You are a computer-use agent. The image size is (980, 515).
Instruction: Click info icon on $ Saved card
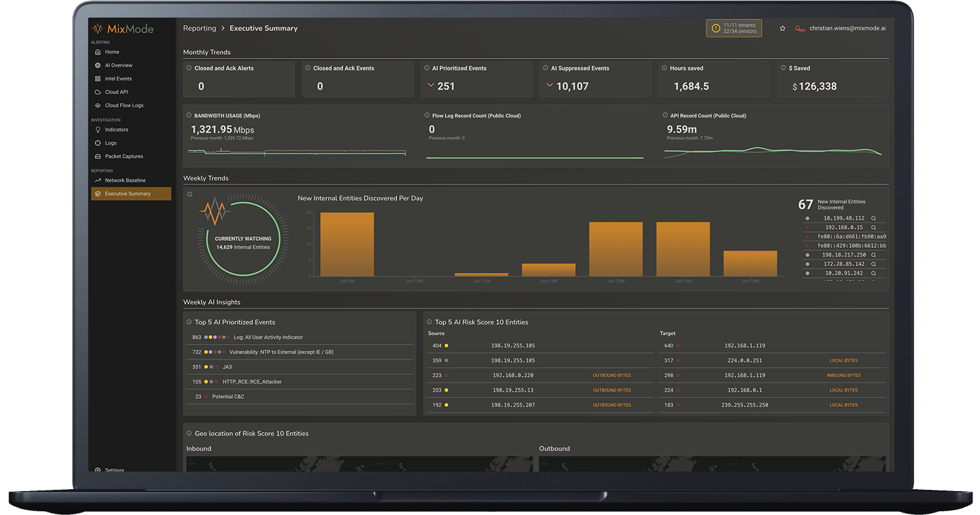pos(783,68)
